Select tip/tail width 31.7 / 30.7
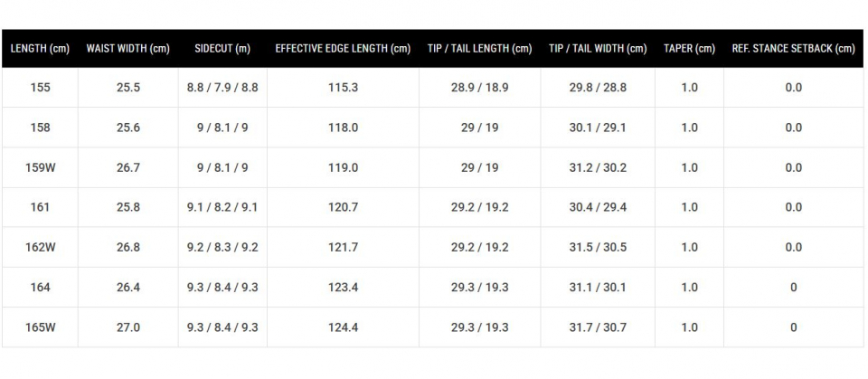The image size is (868, 379). click(598, 327)
